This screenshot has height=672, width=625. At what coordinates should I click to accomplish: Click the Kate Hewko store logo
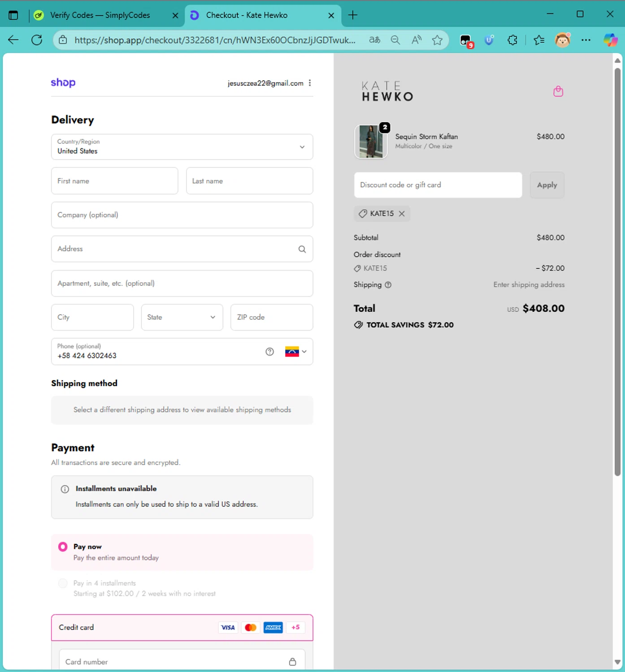coord(387,91)
